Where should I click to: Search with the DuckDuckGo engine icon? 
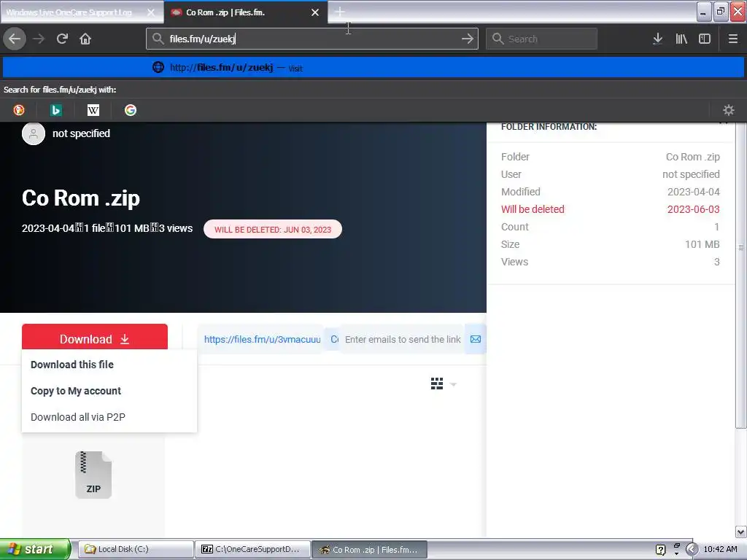[x=19, y=111]
